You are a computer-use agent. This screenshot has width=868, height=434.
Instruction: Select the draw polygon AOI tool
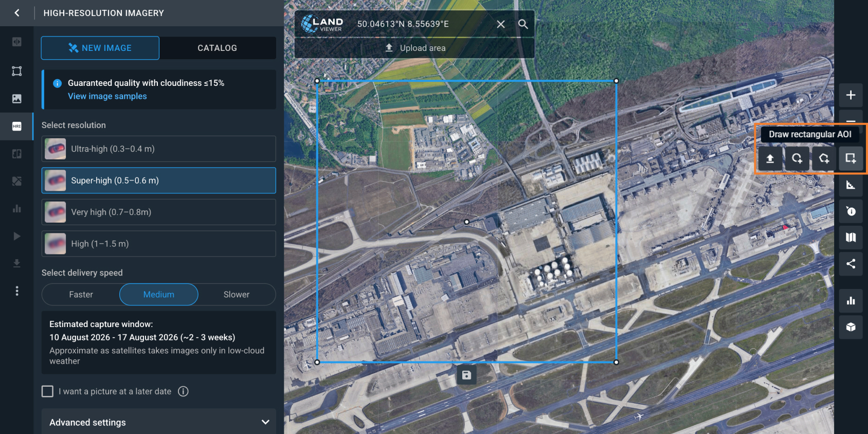(x=824, y=158)
